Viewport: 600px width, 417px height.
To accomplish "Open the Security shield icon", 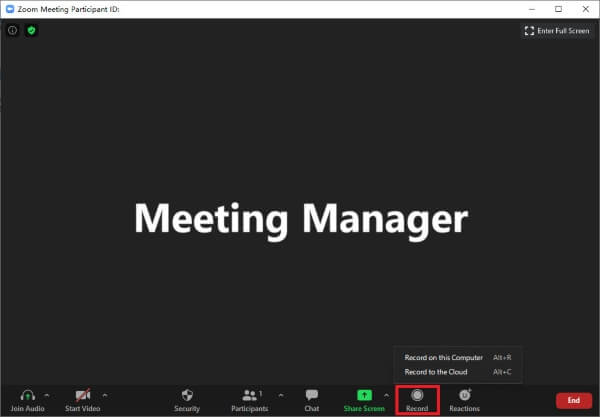I will pyautogui.click(x=187, y=395).
